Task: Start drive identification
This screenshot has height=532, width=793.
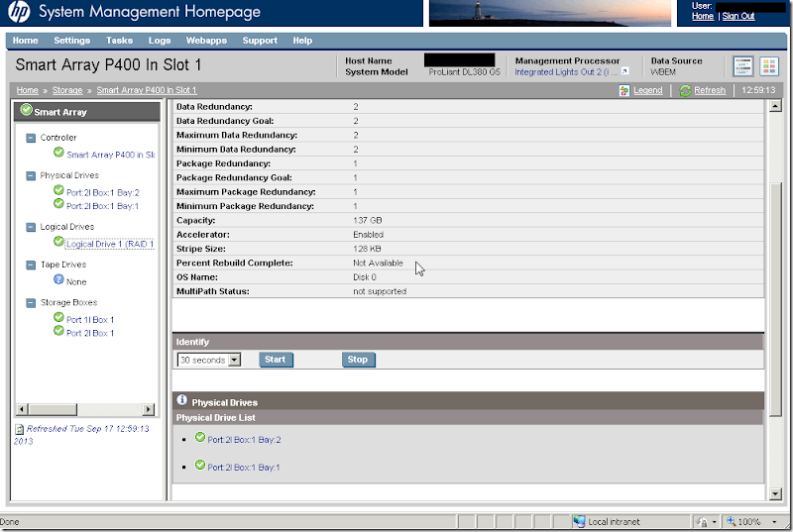Action: [x=276, y=360]
